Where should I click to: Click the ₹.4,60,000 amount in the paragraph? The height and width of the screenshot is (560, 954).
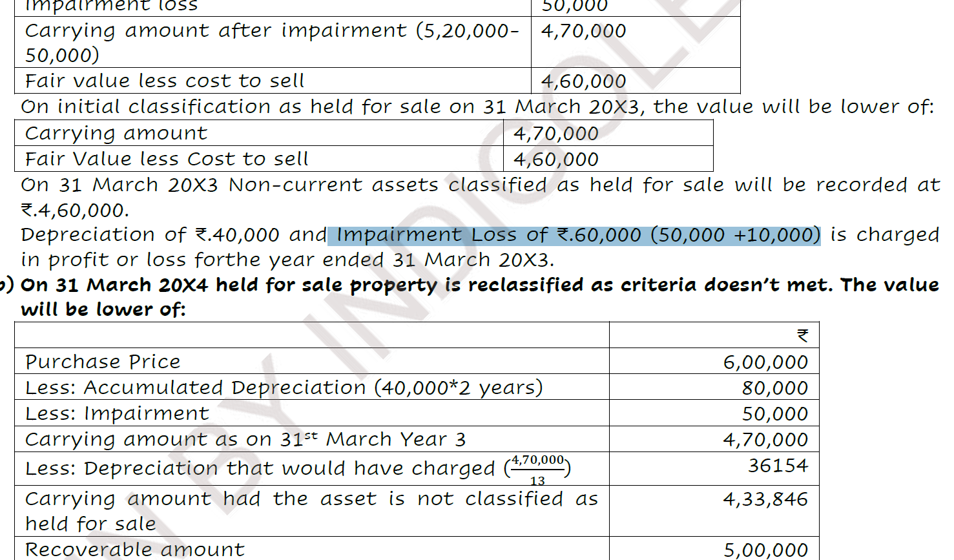tap(75, 211)
